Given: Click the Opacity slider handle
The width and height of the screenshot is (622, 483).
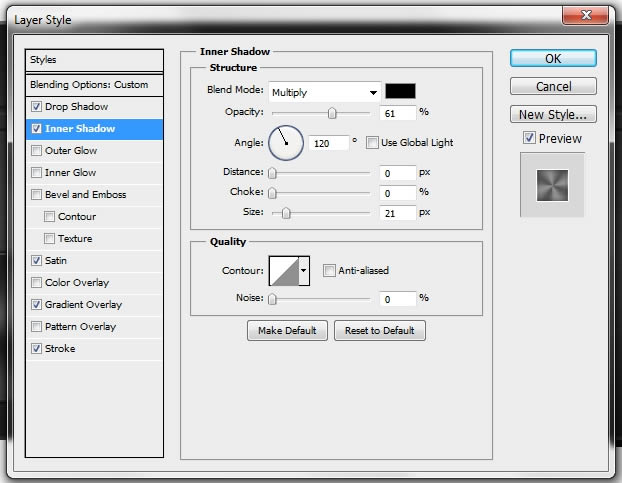Looking at the screenshot, I should tap(332, 113).
